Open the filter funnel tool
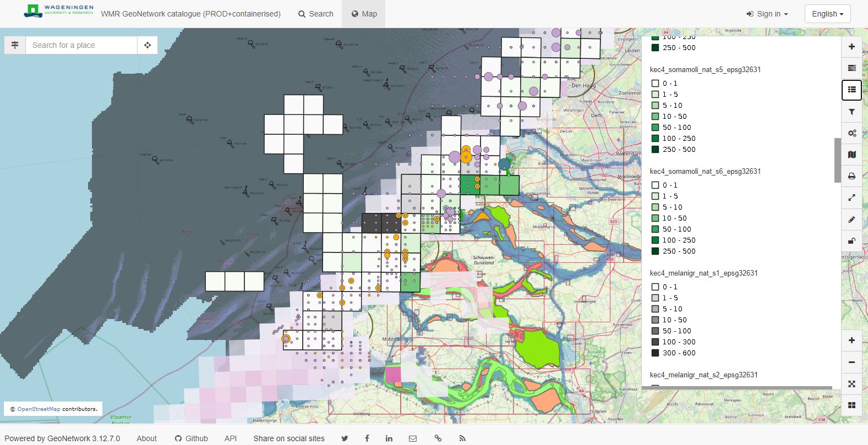The image size is (868, 445). [x=851, y=112]
